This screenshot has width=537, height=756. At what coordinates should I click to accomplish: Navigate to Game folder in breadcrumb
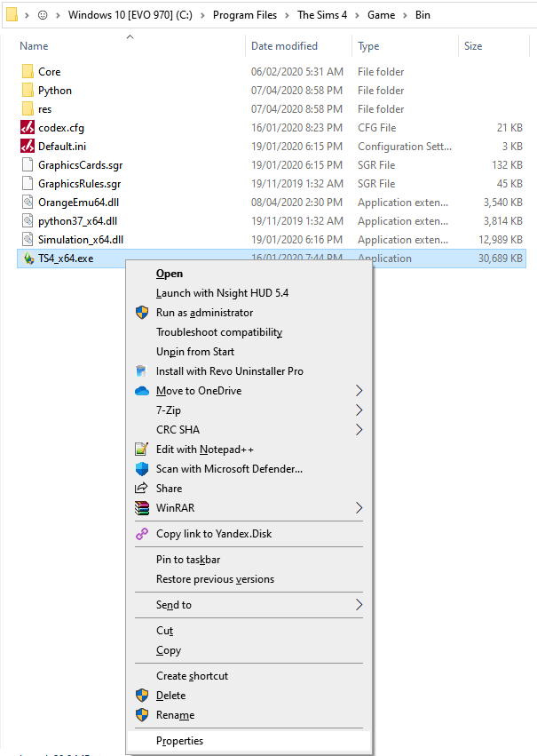381,15
